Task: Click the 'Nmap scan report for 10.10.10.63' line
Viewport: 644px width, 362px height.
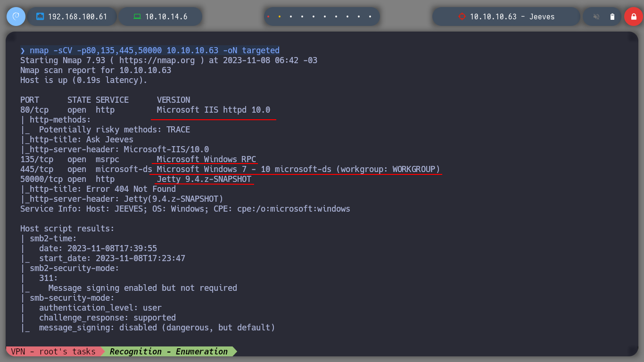Action: (96, 70)
